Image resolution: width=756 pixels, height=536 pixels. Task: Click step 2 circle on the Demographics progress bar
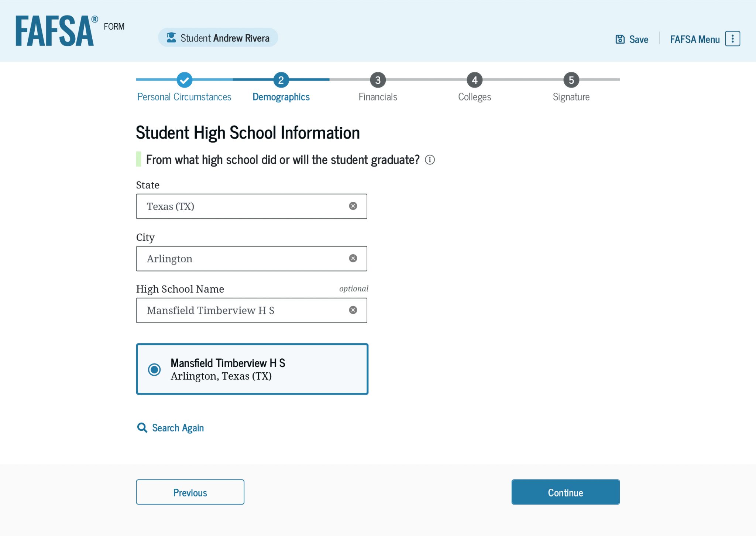[281, 80]
